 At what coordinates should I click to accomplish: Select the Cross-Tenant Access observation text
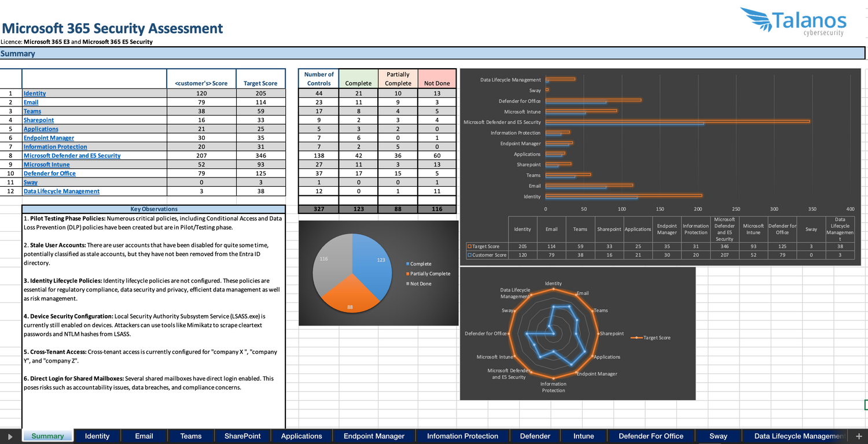click(150, 356)
